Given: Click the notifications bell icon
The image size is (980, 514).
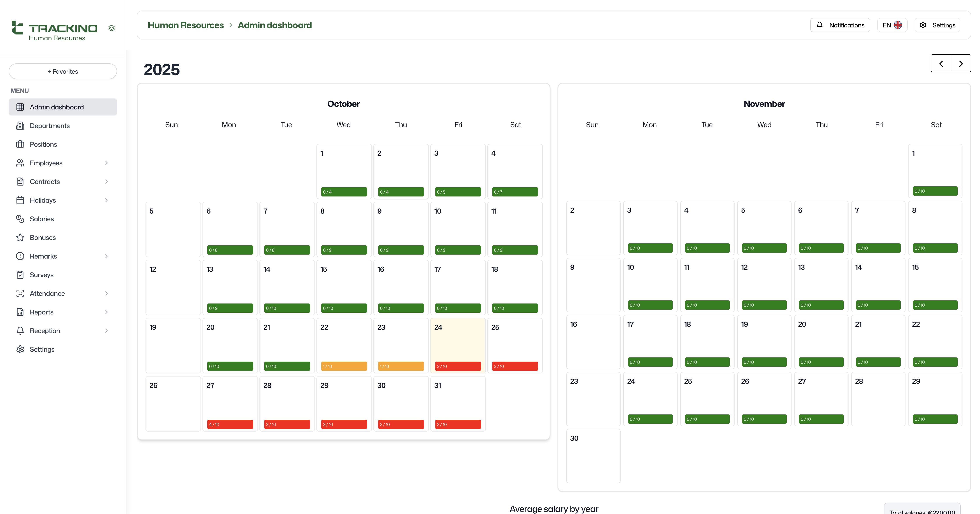Looking at the screenshot, I should [x=819, y=25].
